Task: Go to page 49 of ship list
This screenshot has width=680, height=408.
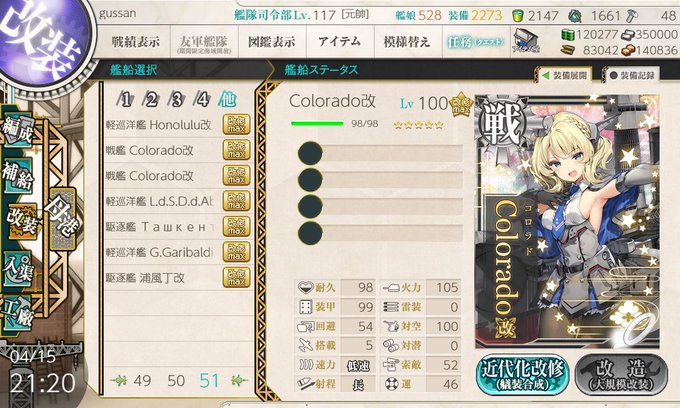Action: pyautogui.click(x=142, y=381)
